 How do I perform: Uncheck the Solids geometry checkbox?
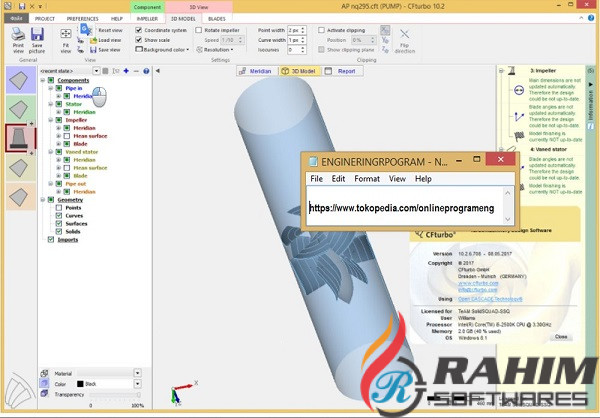point(59,232)
